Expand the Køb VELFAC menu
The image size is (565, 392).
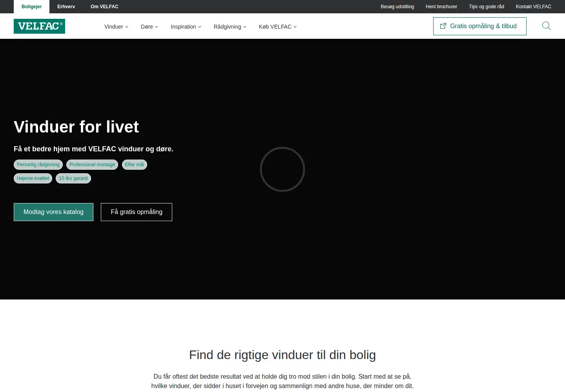[278, 27]
